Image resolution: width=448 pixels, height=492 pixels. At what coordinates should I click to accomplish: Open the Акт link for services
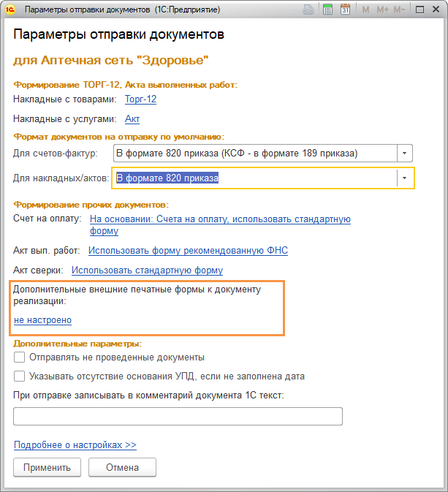(132, 119)
